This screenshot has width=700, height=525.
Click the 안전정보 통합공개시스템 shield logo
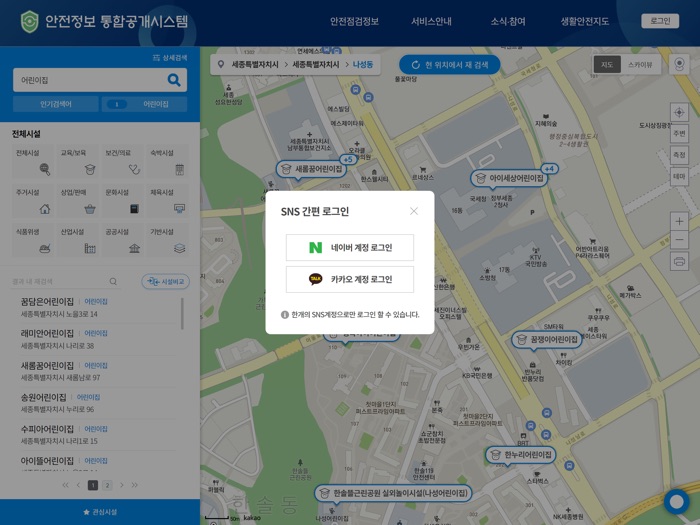[x=29, y=21]
